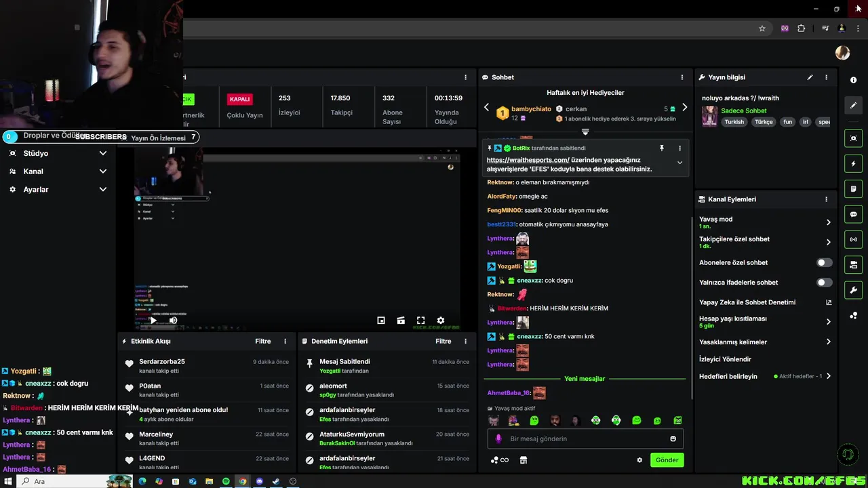Mute the stream preview volume
Viewport: 868px width, 488px height.
(173, 321)
